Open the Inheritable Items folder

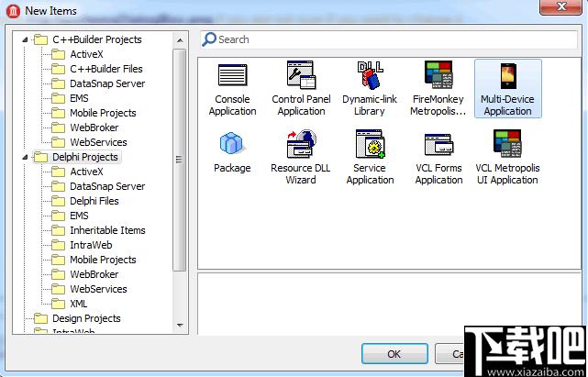(99, 230)
